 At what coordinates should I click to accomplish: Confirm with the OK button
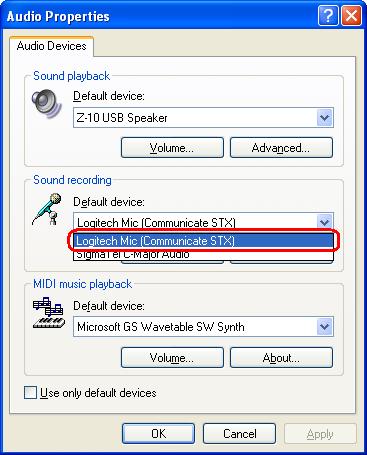pos(158,433)
